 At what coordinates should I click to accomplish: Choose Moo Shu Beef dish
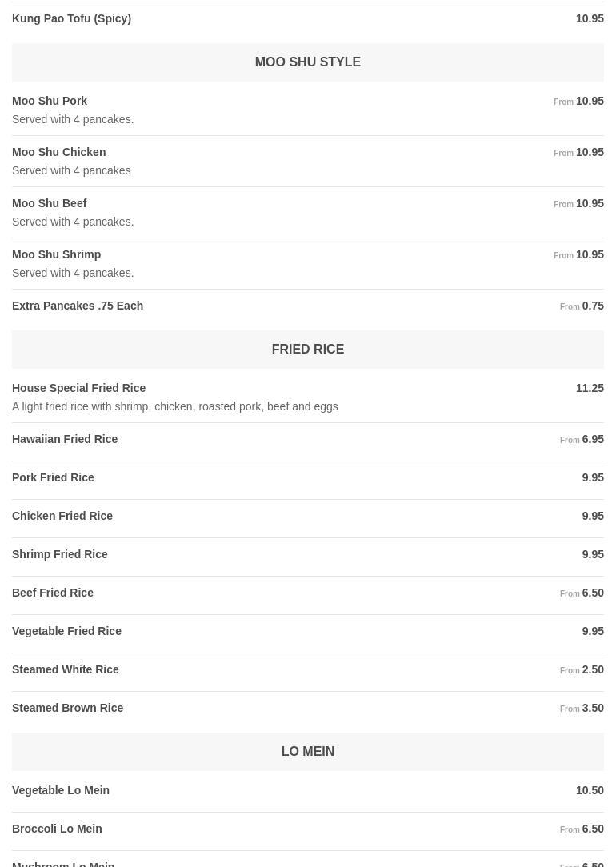(x=308, y=212)
